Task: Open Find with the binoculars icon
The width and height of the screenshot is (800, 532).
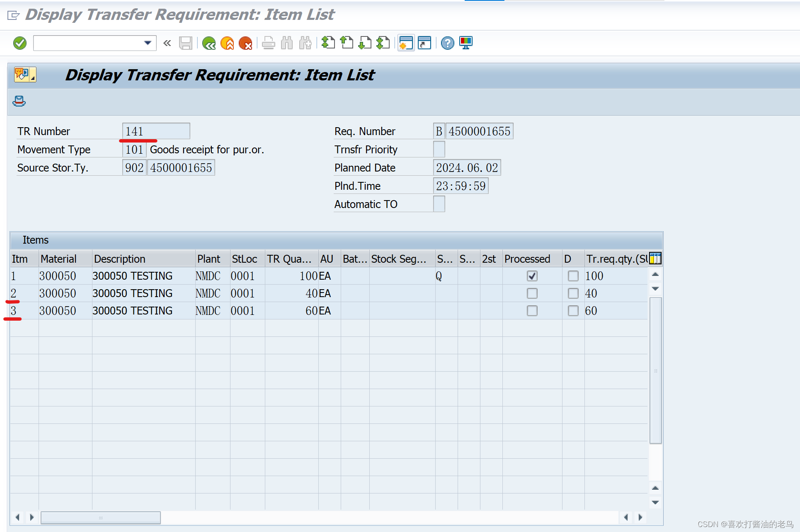Action: pyautogui.click(x=286, y=43)
